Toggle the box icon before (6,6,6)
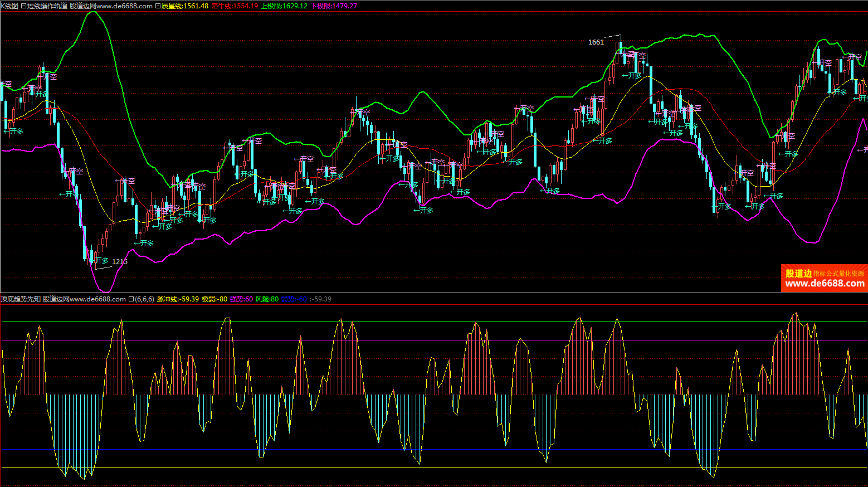The image size is (868, 487). pos(131,299)
